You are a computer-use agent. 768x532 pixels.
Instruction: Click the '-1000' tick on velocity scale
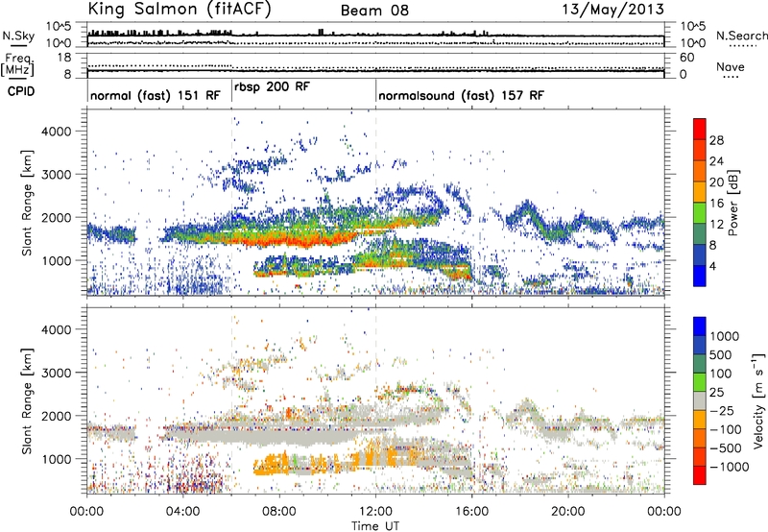coord(729,467)
